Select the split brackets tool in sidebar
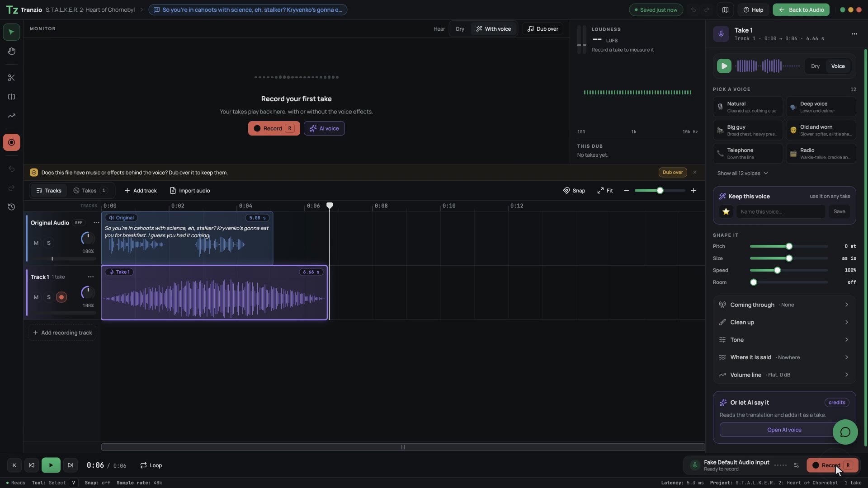Viewport: 868px width, 488px height. [x=11, y=97]
